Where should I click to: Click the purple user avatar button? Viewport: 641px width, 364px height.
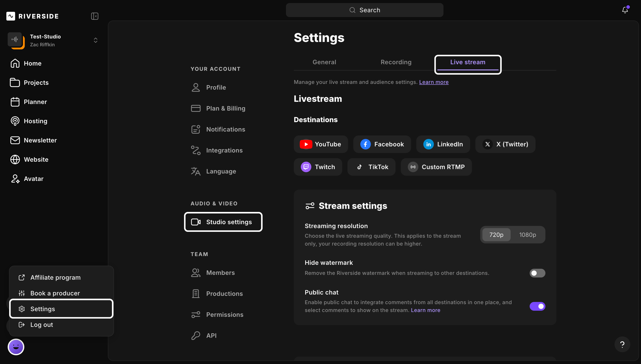[16, 347]
